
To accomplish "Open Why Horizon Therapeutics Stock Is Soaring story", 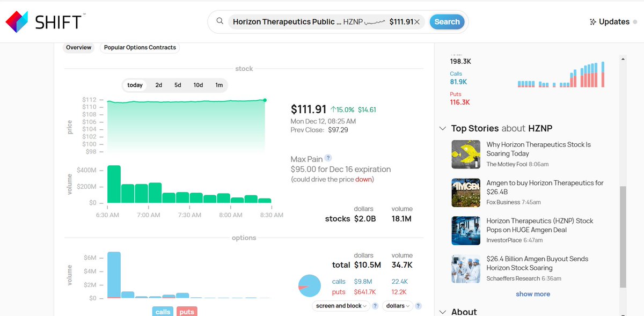I will click(x=538, y=149).
